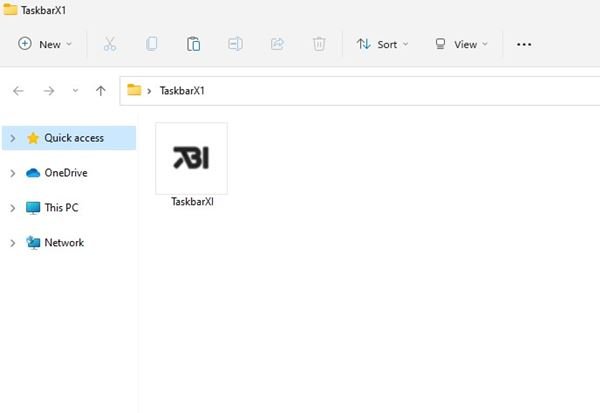This screenshot has height=413, width=600.
Task: Click the folder icon in address bar
Action: (x=134, y=90)
